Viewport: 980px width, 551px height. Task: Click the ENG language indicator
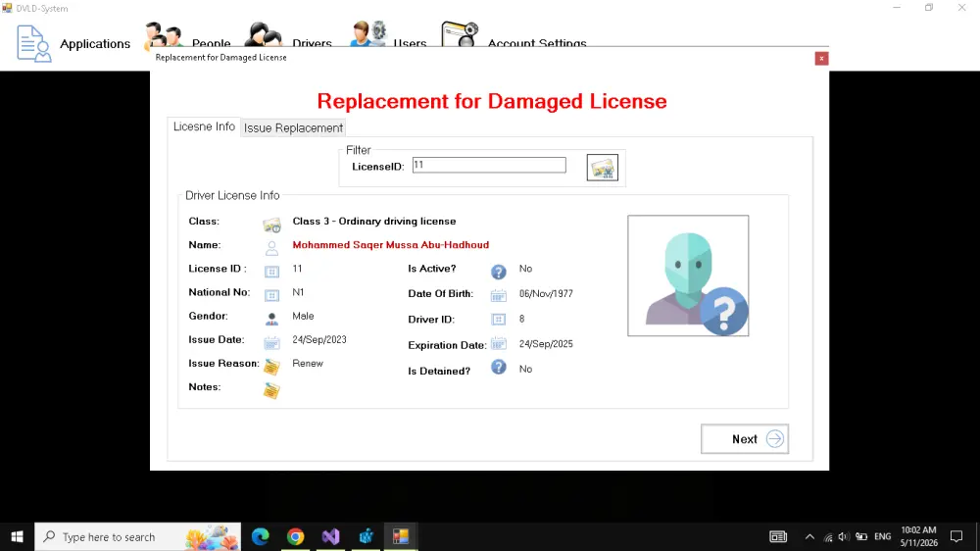point(883,536)
